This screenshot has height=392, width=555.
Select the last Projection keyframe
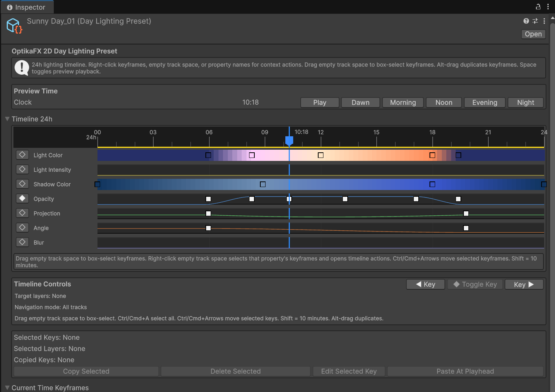[466, 214]
